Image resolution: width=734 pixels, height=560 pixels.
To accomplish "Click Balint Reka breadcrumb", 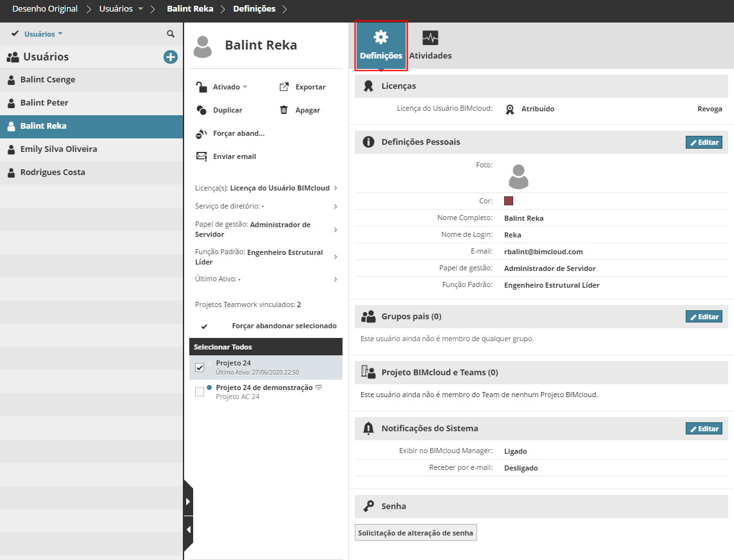I will (190, 9).
